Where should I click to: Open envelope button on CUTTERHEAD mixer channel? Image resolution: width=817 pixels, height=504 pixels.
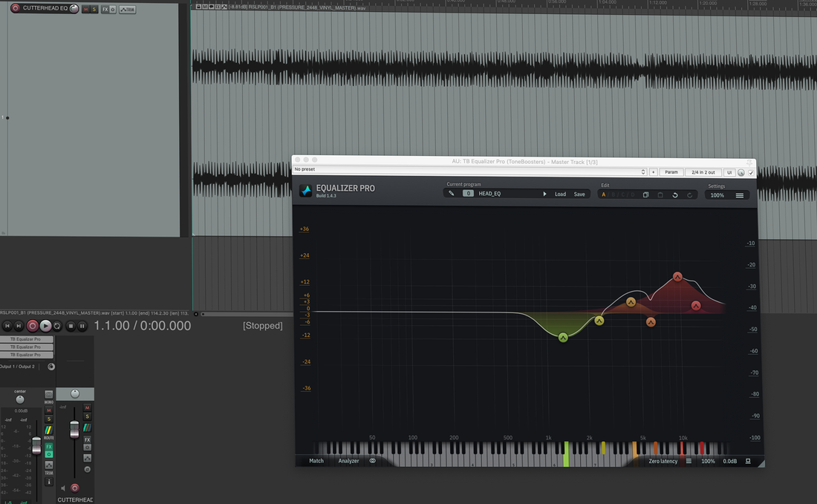click(x=87, y=458)
